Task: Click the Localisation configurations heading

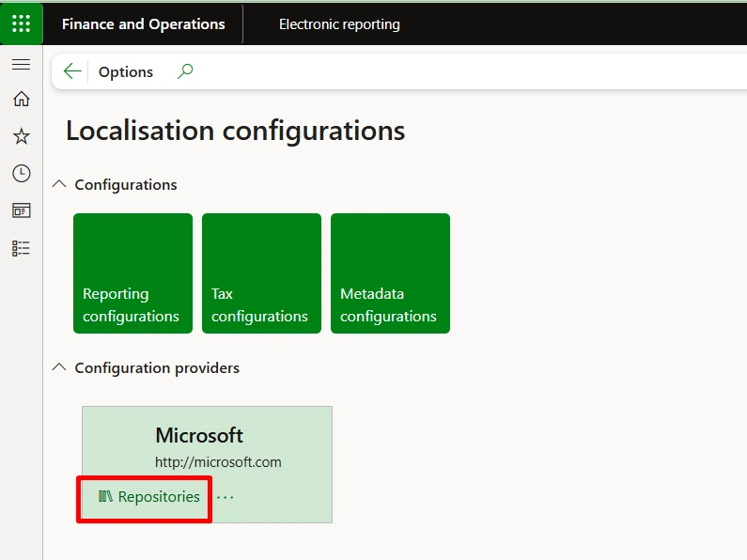Action: click(x=235, y=131)
